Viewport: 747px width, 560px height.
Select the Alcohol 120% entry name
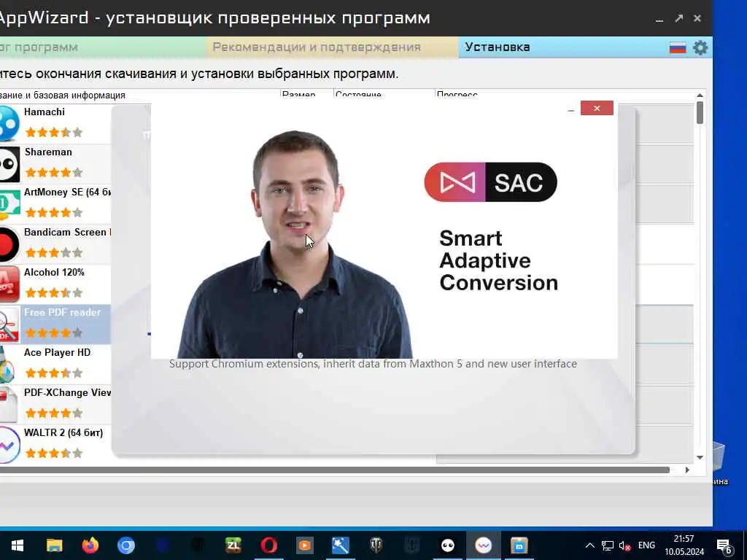coord(54,272)
